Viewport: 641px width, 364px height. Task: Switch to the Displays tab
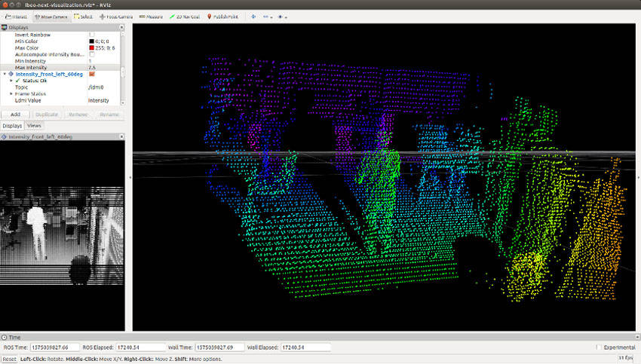coord(12,126)
